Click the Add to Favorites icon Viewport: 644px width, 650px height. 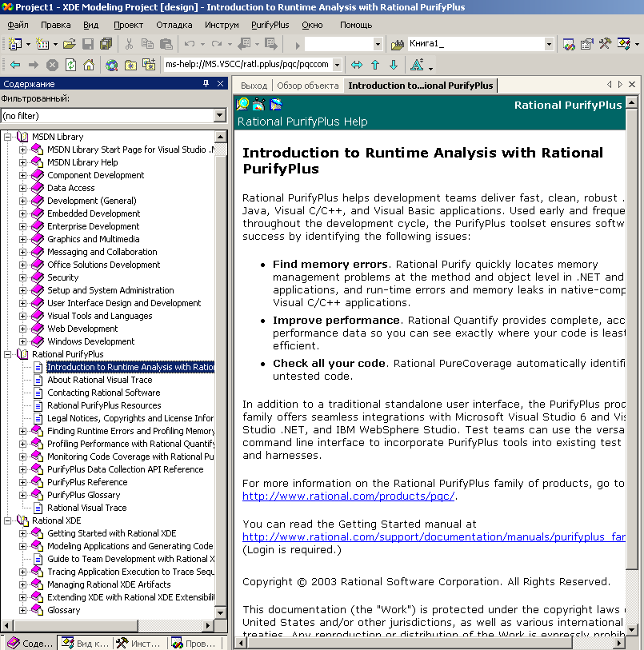point(149,65)
